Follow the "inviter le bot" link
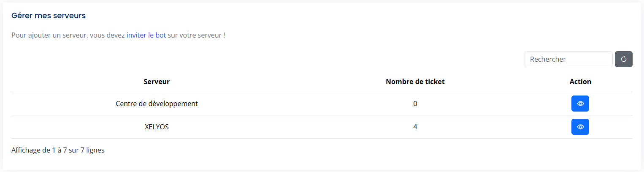The image size is (644, 172). [x=146, y=35]
